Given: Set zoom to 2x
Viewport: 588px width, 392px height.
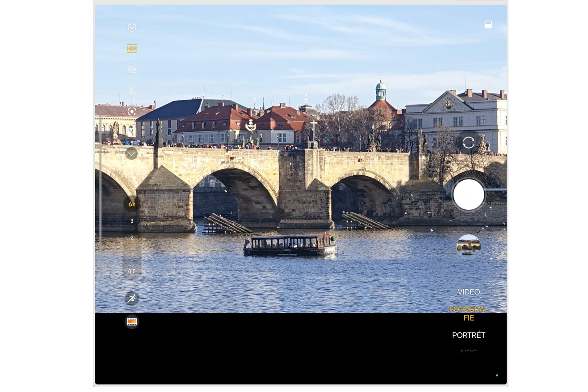Looking at the screenshot, I should (x=132, y=238).
